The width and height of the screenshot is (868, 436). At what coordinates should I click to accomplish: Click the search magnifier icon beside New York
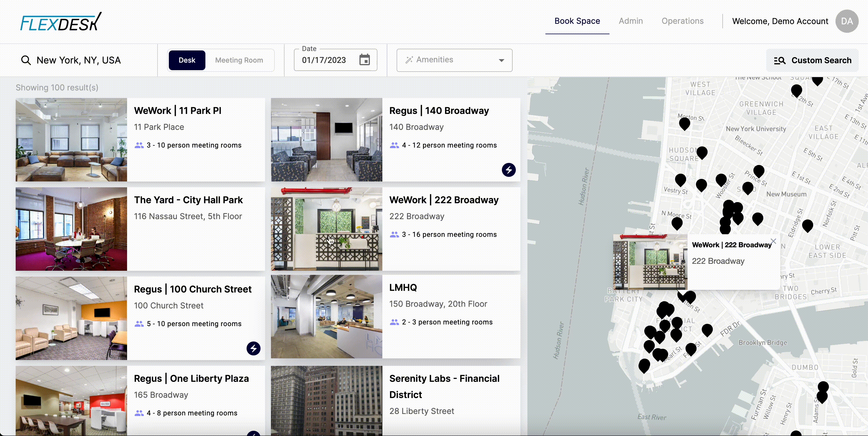click(x=26, y=60)
